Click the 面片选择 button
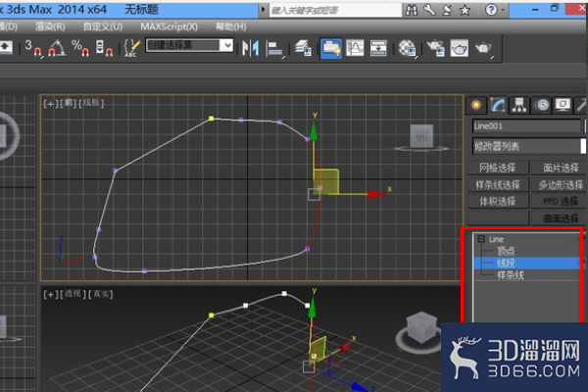Image resolution: width=588 pixels, height=392 pixels. click(x=561, y=168)
